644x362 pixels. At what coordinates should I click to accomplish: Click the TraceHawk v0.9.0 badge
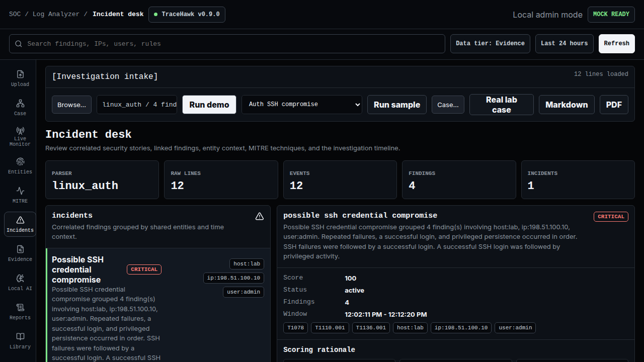187,15
